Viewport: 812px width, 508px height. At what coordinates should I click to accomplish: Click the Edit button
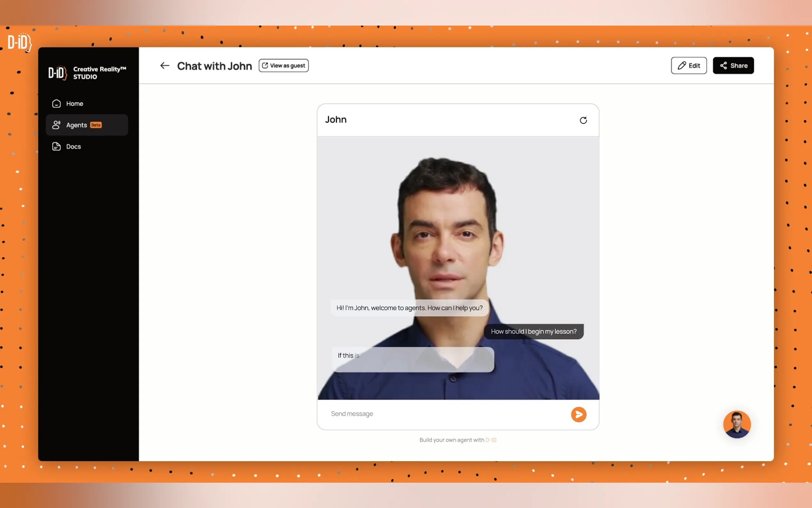[689, 66]
